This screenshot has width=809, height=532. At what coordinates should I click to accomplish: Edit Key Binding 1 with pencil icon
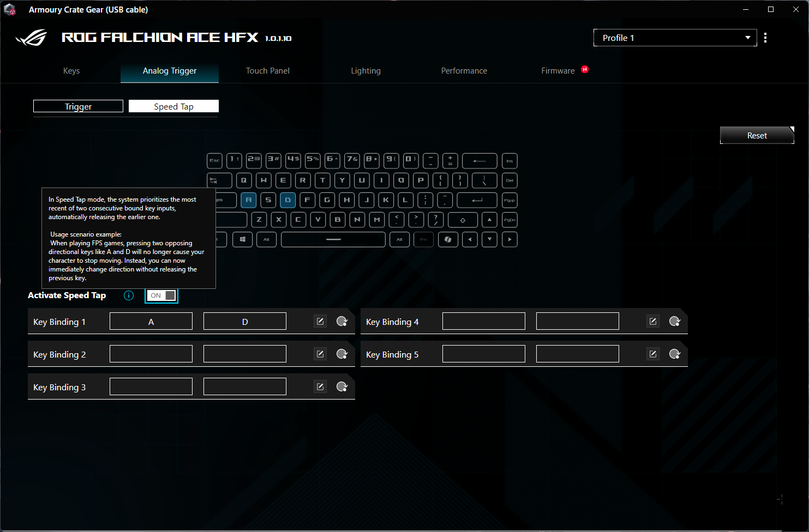(x=320, y=321)
